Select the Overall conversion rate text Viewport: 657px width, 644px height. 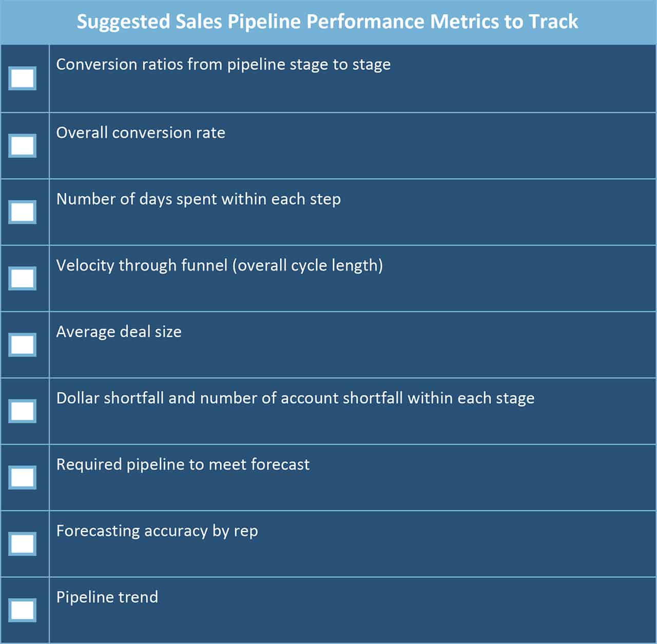141,133
